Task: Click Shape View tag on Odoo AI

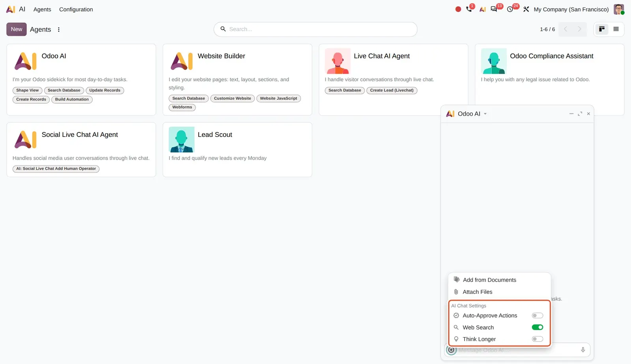Action: click(x=28, y=90)
